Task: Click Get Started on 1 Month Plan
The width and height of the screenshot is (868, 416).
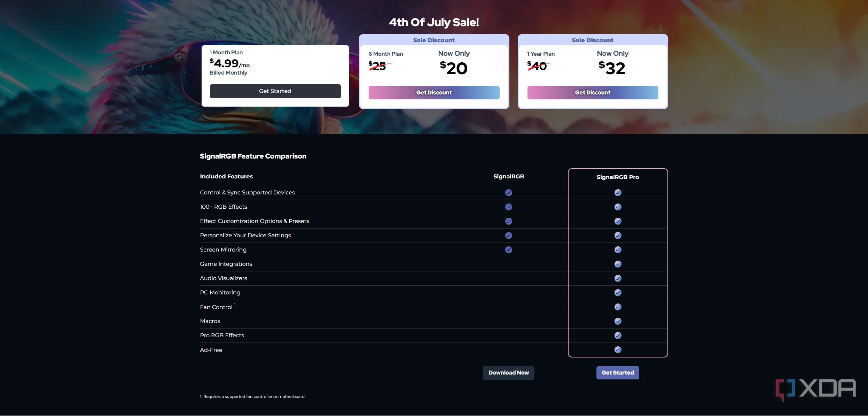Action: (x=275, y=91)
